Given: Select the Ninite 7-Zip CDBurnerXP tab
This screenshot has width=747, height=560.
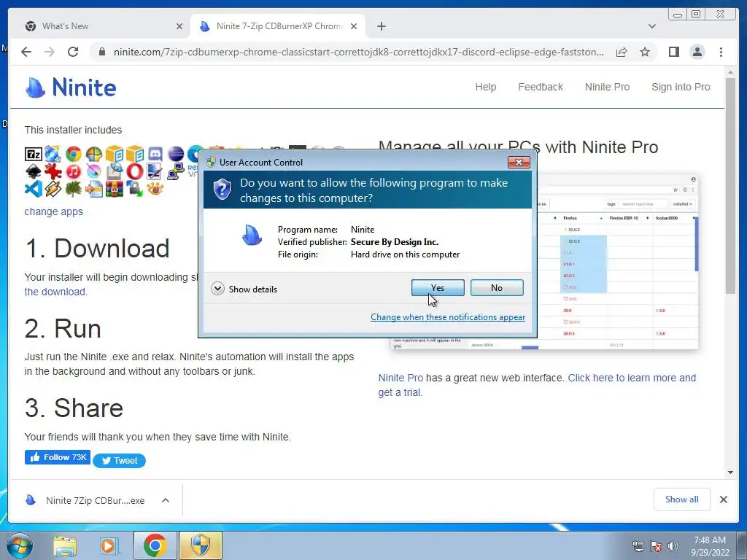Looking at the screenshot, I should click(x=278, y=26).
